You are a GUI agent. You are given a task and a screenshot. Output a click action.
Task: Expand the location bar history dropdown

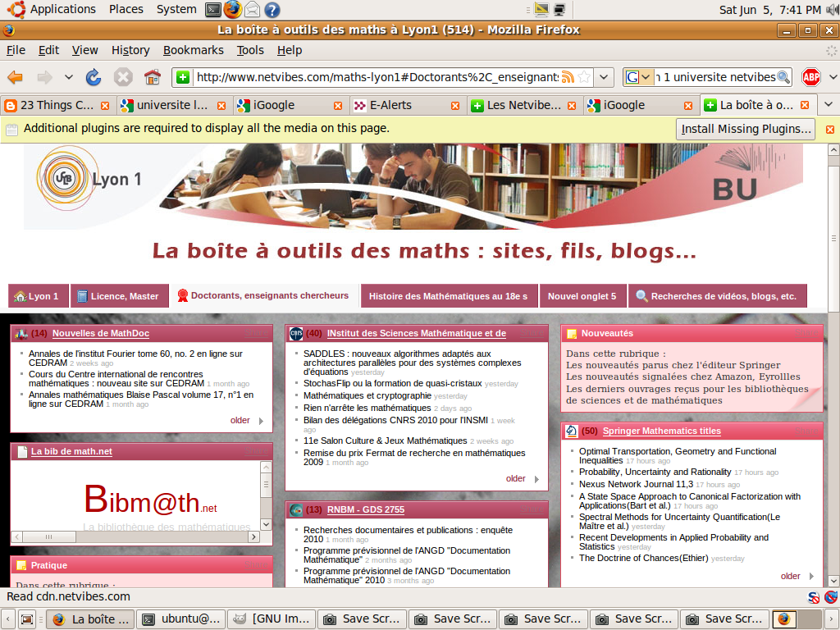tap(604, 76)
